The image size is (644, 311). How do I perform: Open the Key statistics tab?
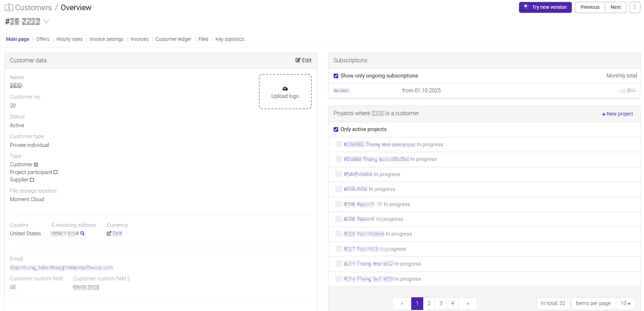(x=230, y=39)
